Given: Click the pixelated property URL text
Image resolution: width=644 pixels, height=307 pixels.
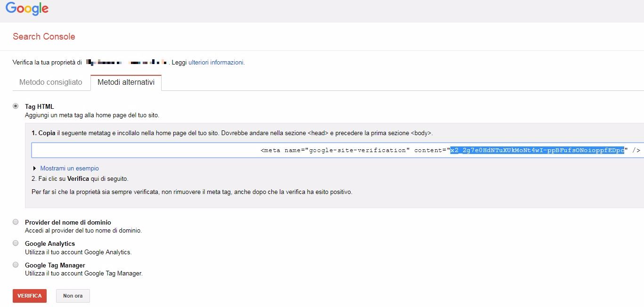Looking at the screenshot, I should pyautogui.click(x=126, y=62).
